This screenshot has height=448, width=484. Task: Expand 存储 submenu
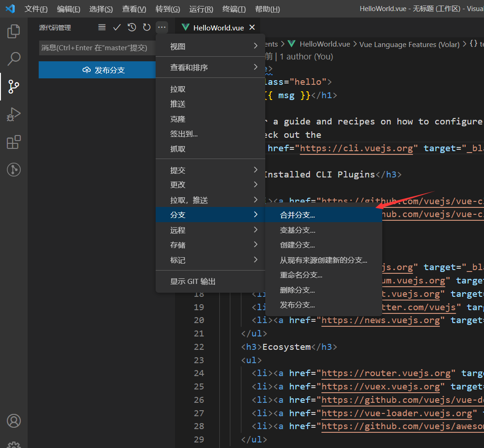click(210, 245)
